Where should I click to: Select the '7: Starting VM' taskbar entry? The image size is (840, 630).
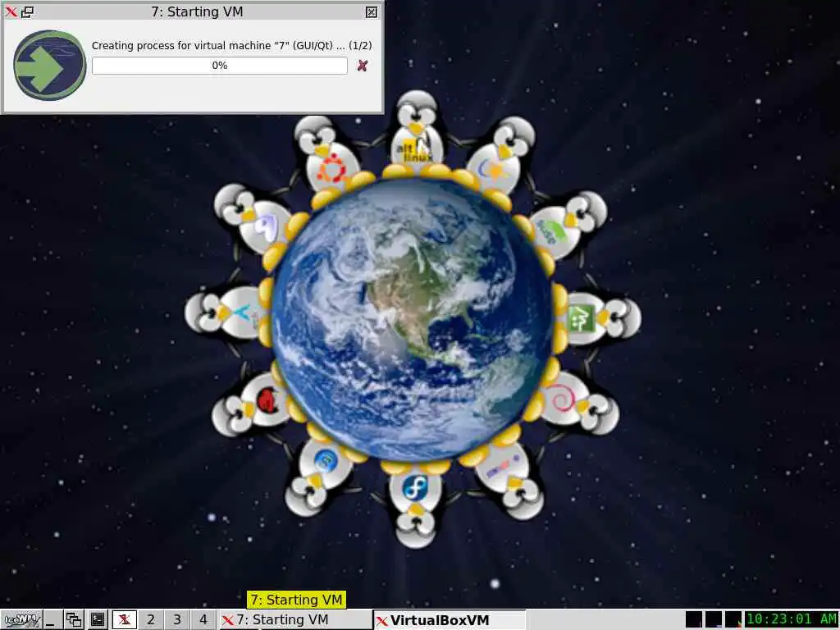point(295,620)
